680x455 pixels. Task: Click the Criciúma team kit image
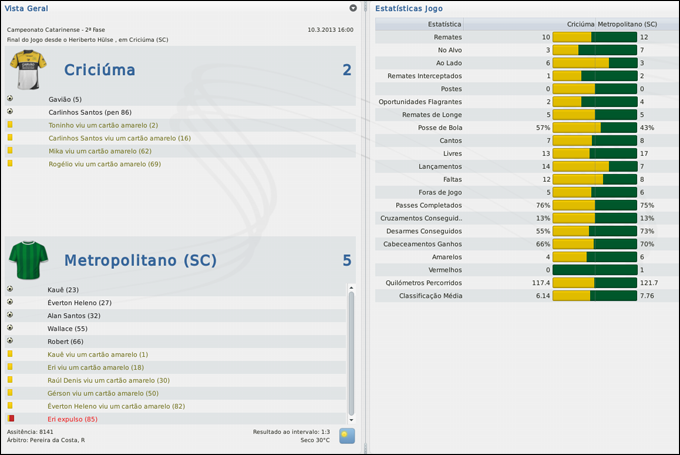pyautogui.click(x=28, y=69)
